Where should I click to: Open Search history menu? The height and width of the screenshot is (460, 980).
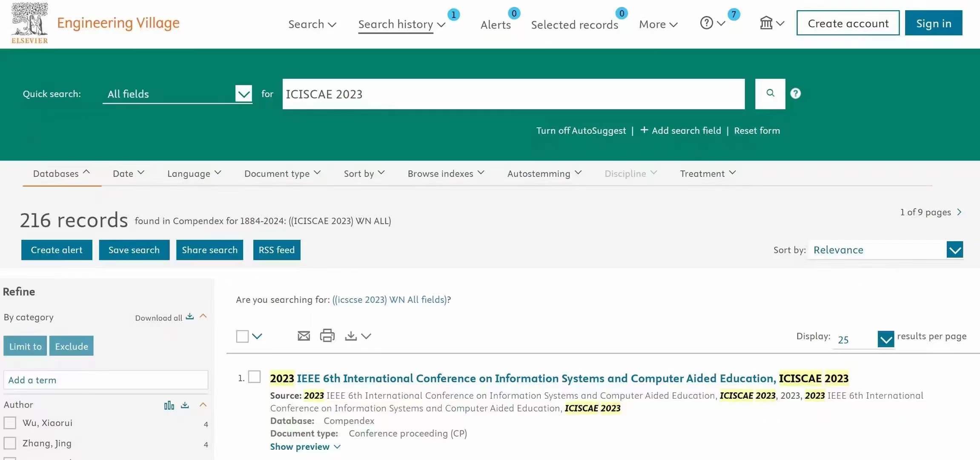[401, 24]
